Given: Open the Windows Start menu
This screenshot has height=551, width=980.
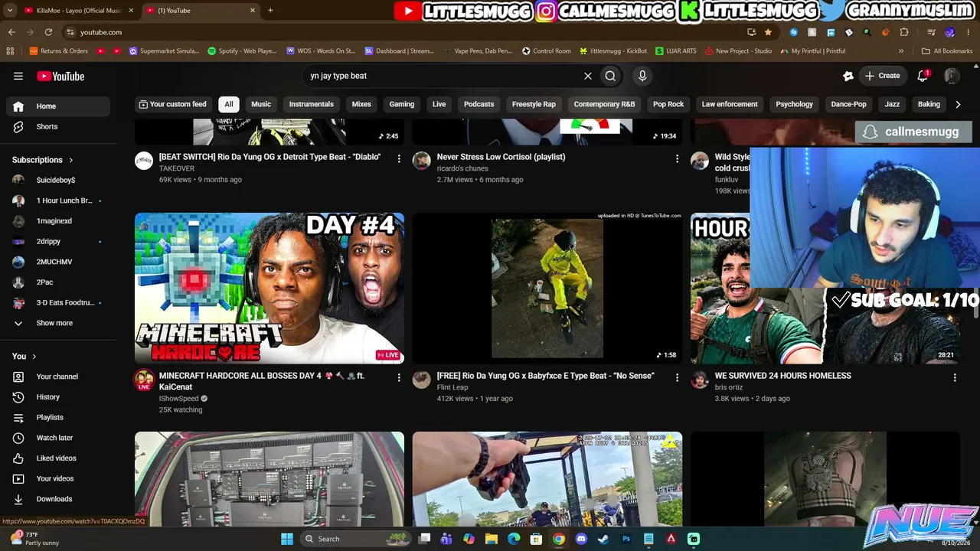Looking at the screenshot, I should coord(287,539).
